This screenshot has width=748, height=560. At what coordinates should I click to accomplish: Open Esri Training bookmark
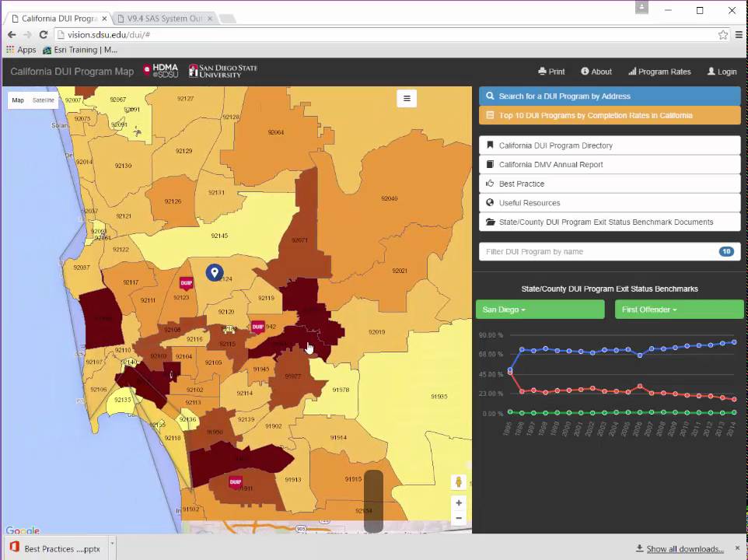pos(80,50)
